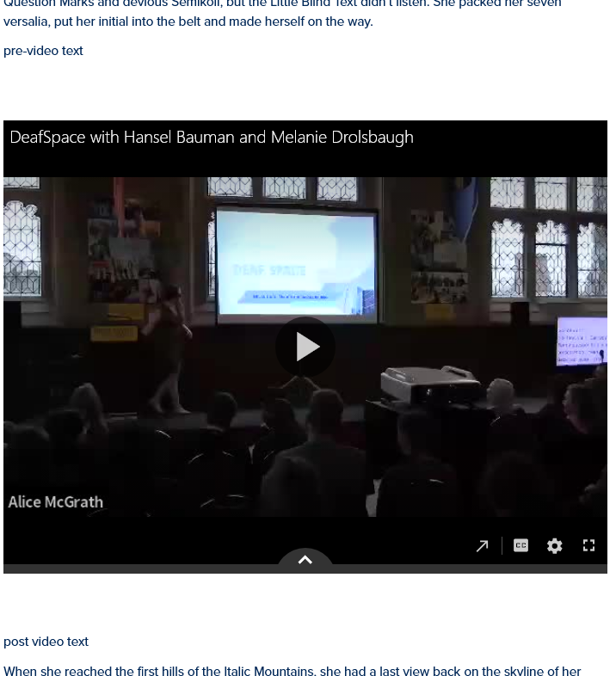Click the DeafSpace video title text
This screenshot has height=676, width=616.
[212, 137]
